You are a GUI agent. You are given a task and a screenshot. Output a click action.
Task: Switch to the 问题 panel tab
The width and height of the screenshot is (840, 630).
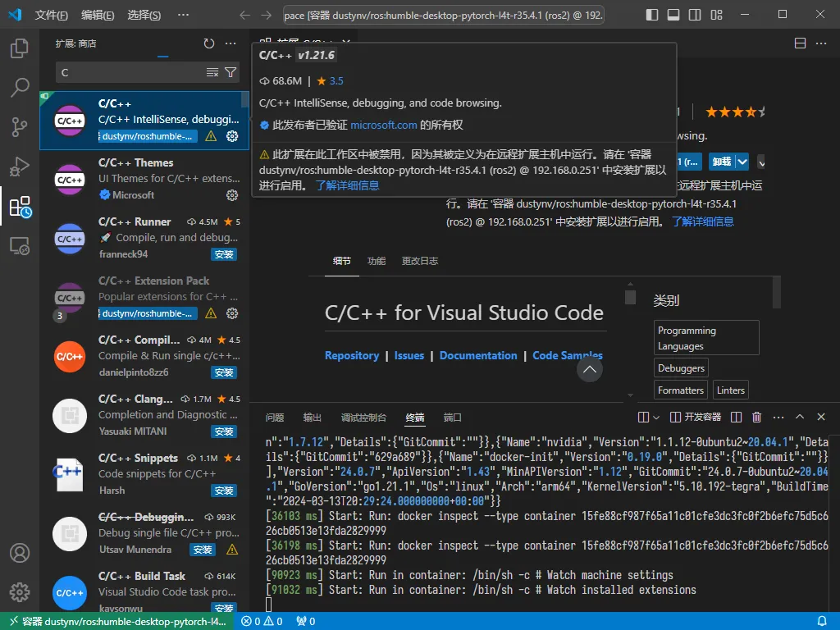click(x=275, y=418)
